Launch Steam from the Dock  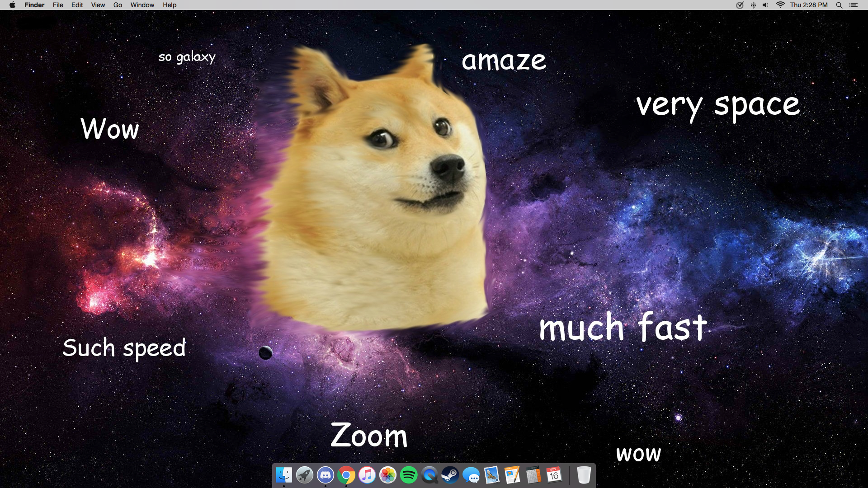pos(450,475)
